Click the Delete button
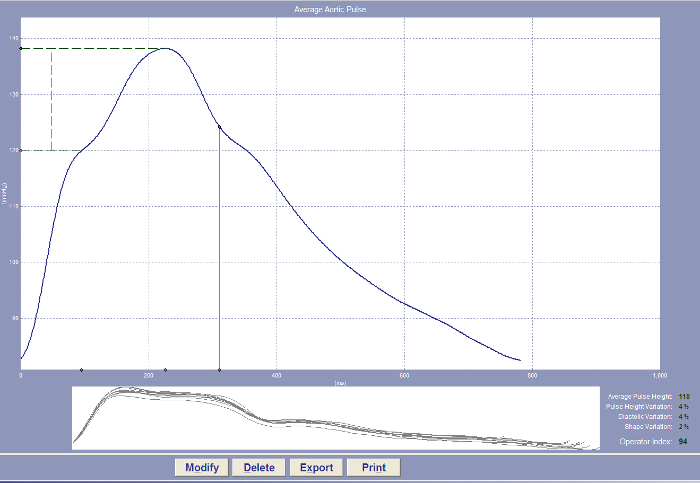This screenshot has width=700, height=483. tap(259, 467)
